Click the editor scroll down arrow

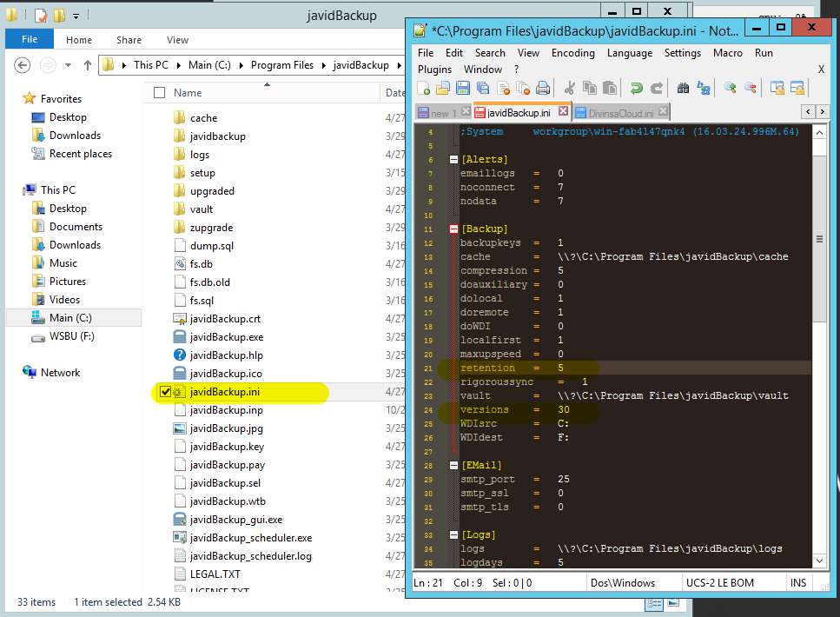pos(820,561)
